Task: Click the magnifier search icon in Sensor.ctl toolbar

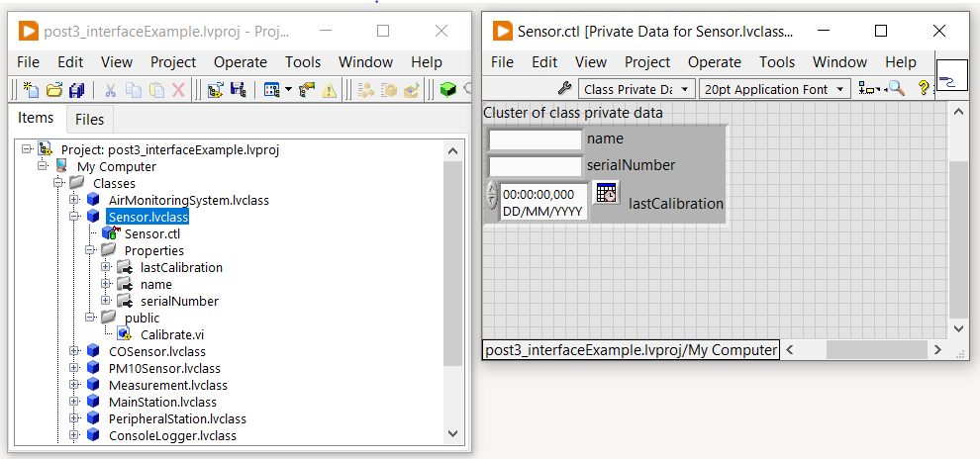Action: (x=897, y=89)
